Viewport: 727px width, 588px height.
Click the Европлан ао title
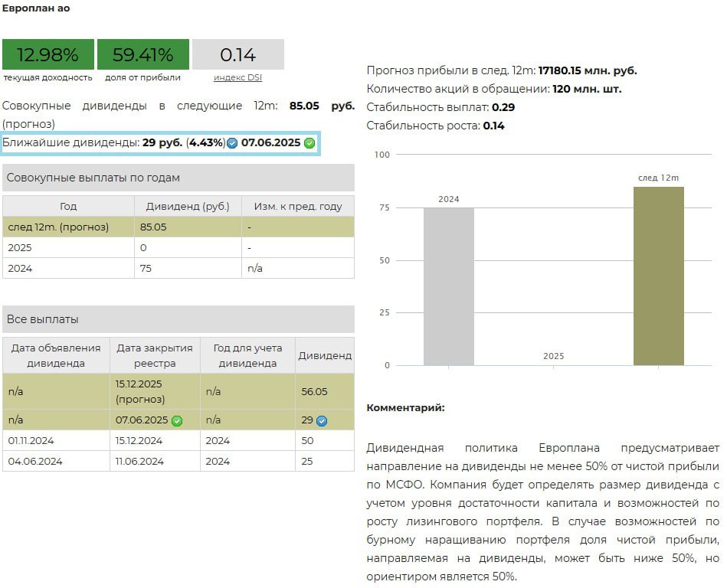[x=35, y=8]
